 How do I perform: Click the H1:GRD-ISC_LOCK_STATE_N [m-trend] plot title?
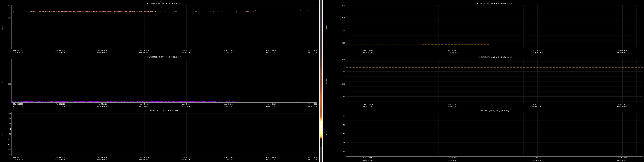click(494, 111)
